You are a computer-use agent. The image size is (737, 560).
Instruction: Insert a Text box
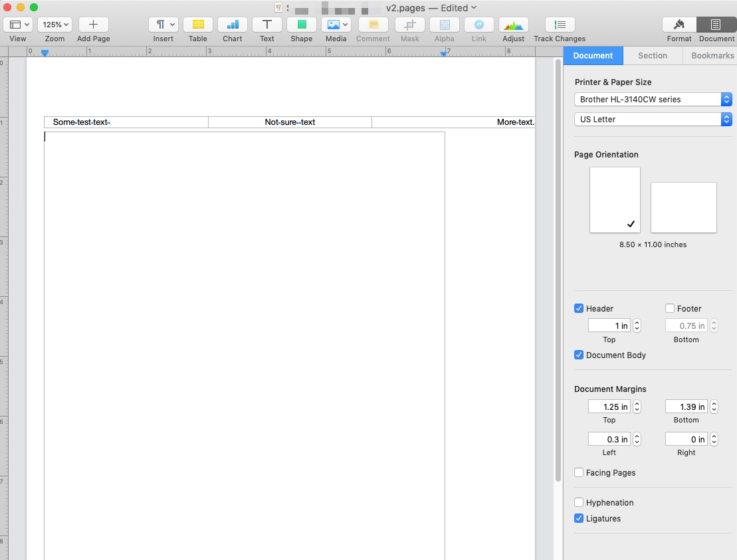click(266, 25)
